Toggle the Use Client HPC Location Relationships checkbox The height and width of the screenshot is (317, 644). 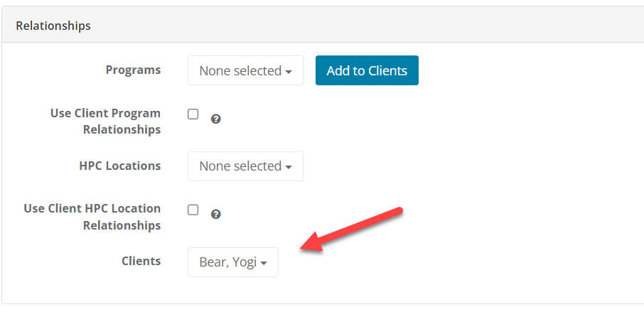(x=193, y=210)
